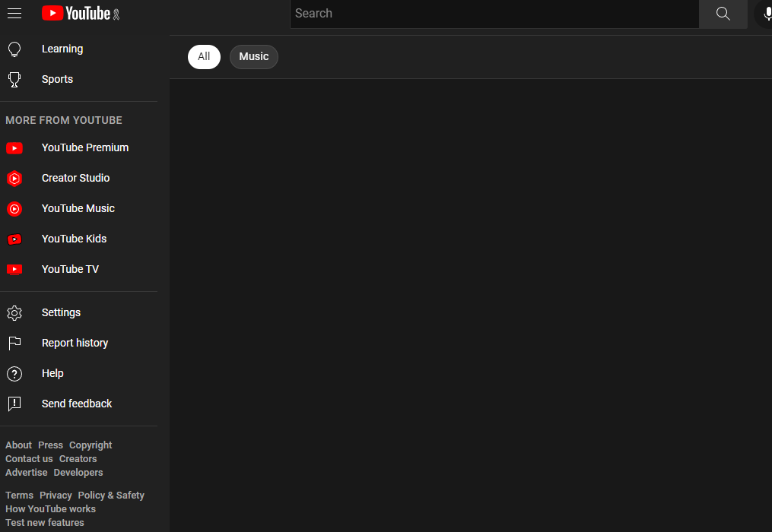Click the YouTube TV icon
Image resolution: width=772 pixels, height=532 pixels.
[14, 269]
